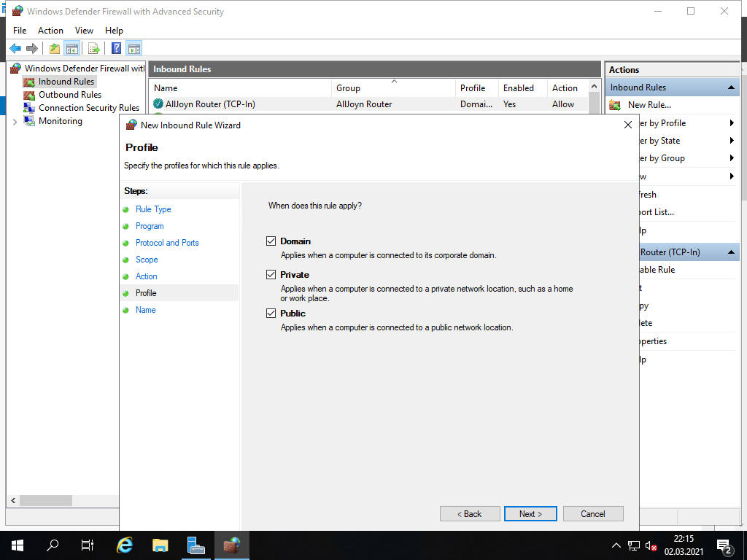Collapse the Router (TCP-In) actions section
The image size is (747, 560).
tap(731, 252)
